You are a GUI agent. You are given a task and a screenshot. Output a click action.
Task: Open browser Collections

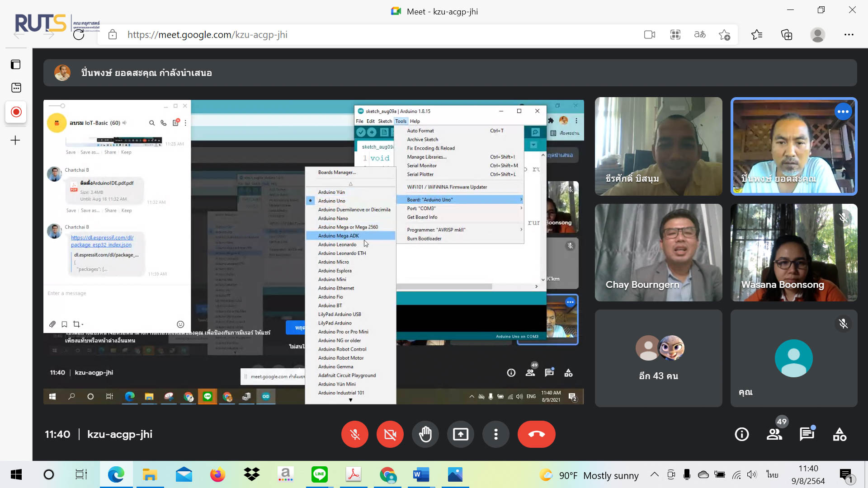point(787,35)
